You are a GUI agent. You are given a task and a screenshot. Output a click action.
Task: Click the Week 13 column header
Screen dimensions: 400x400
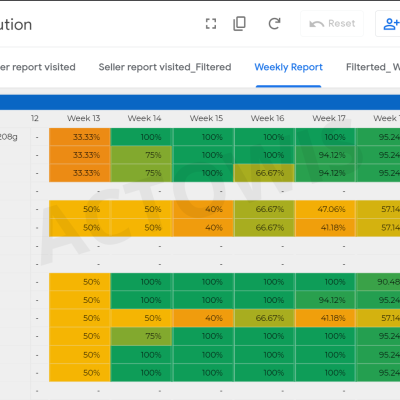[x=83, y=118]
